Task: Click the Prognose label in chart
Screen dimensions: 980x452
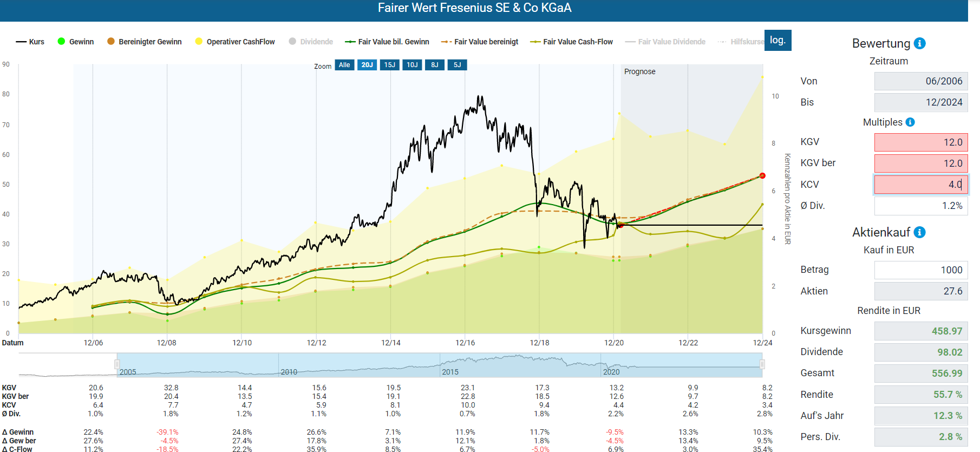Action: tap(639, 71)
